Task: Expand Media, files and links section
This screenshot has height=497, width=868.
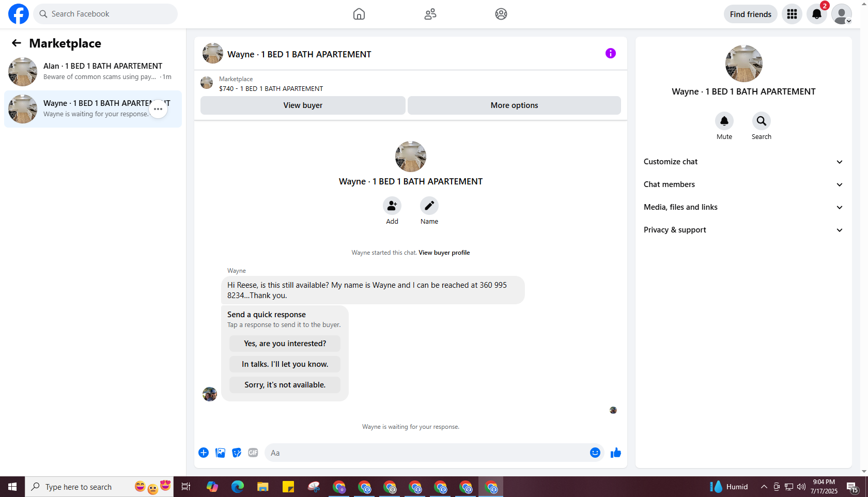Action: (x=743, y=207)
